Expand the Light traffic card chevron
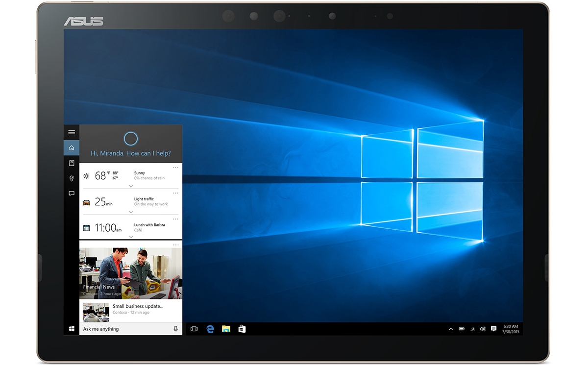This screenshot has height=365, width=588. click(131, 212)
